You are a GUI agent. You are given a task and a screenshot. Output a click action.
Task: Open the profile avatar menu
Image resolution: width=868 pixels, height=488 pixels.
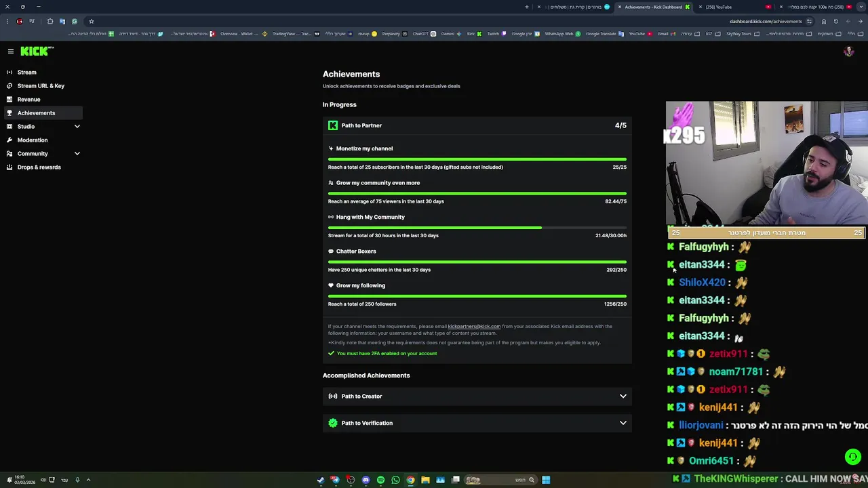848,52
